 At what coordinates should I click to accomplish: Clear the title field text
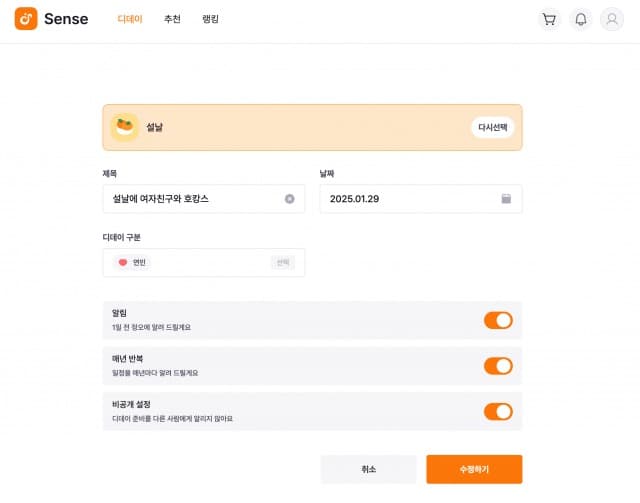click(290, 199)
